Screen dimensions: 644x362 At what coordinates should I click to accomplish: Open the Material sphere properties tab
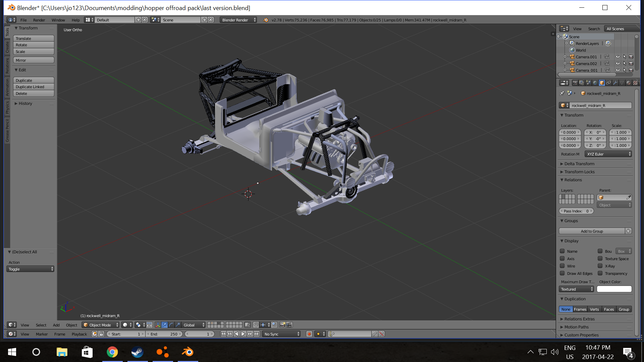629,83
